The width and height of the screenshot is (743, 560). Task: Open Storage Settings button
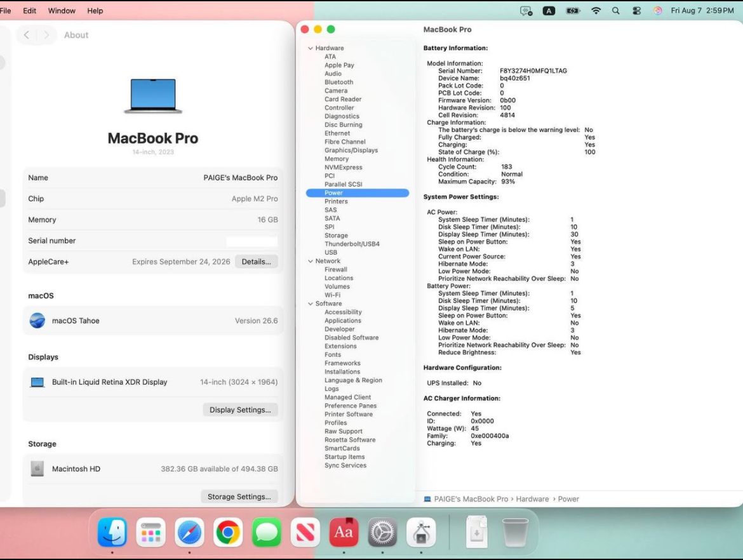point(239,497)
